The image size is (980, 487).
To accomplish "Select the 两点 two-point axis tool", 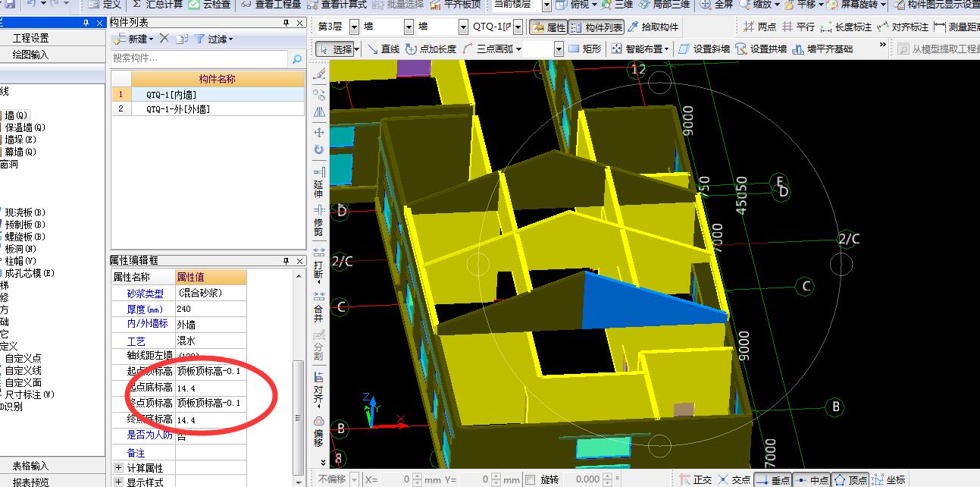I will (760, 27).
